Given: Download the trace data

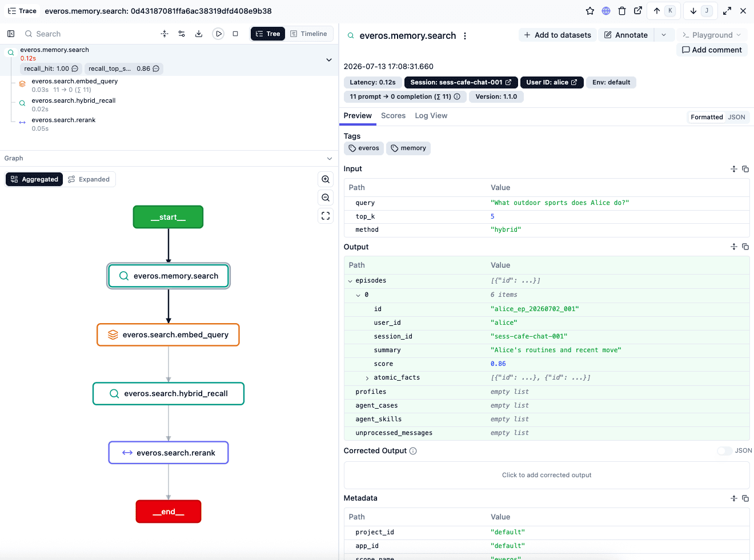Looking at the screenshot, I should [199, 34].
